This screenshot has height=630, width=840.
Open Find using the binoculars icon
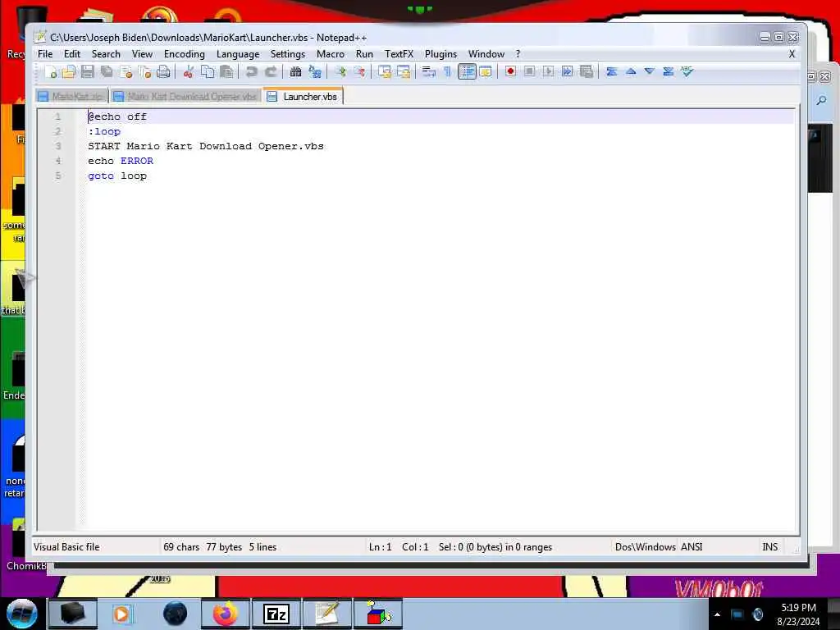tap(295, 71)
